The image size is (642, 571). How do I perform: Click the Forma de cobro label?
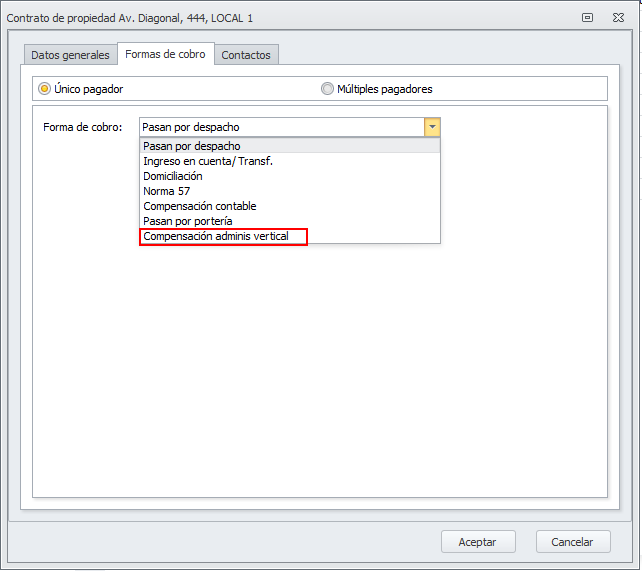[83, 127]
